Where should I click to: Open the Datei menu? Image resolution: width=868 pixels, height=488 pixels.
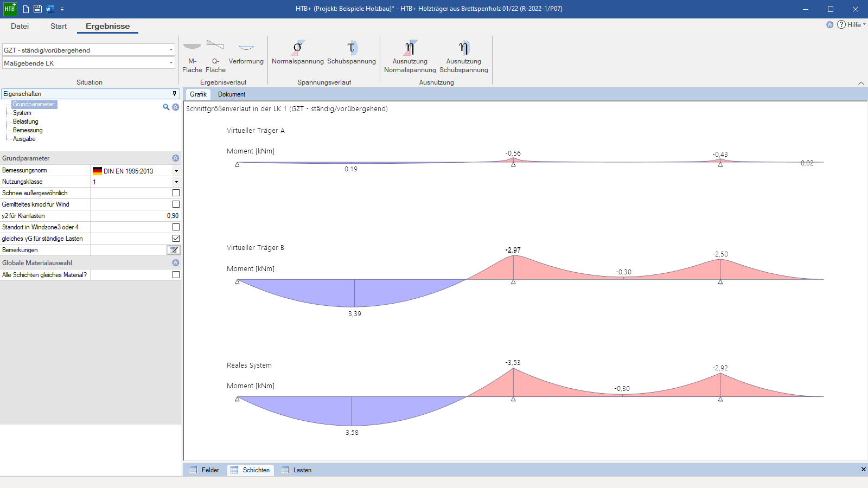20,26
